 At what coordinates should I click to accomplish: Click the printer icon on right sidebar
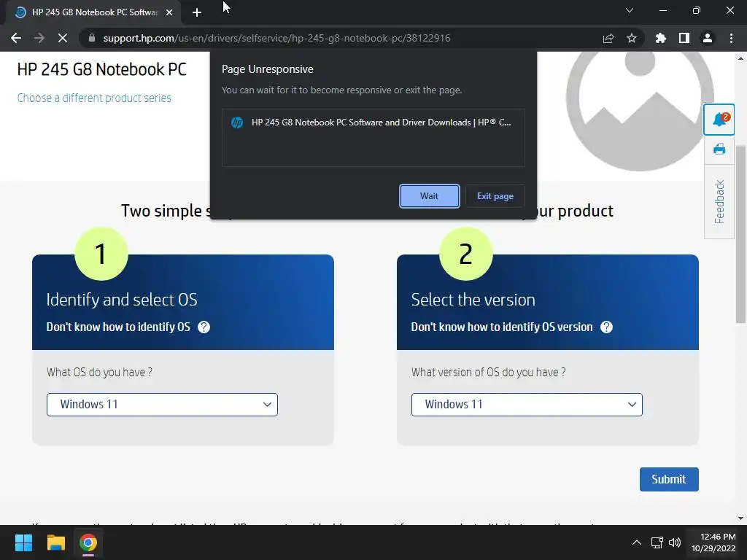tap(719, 149)
